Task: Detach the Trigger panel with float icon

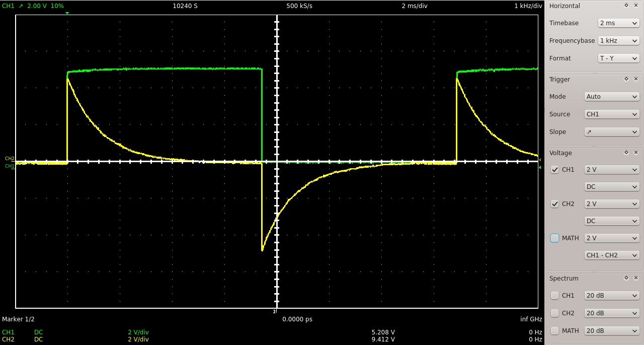Action: (626, 79)
